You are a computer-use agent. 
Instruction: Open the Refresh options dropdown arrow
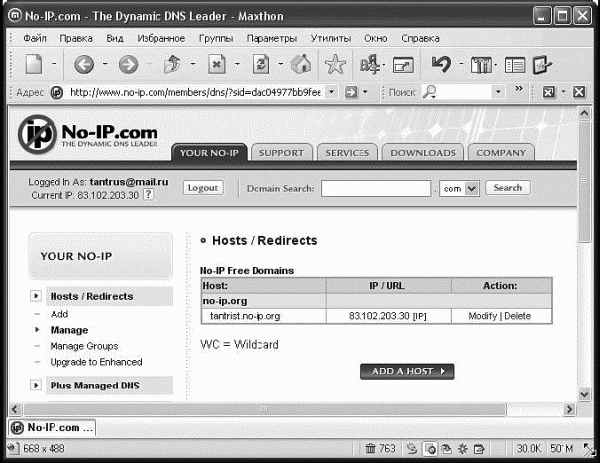pyautogui.click(x=280, y=64)
